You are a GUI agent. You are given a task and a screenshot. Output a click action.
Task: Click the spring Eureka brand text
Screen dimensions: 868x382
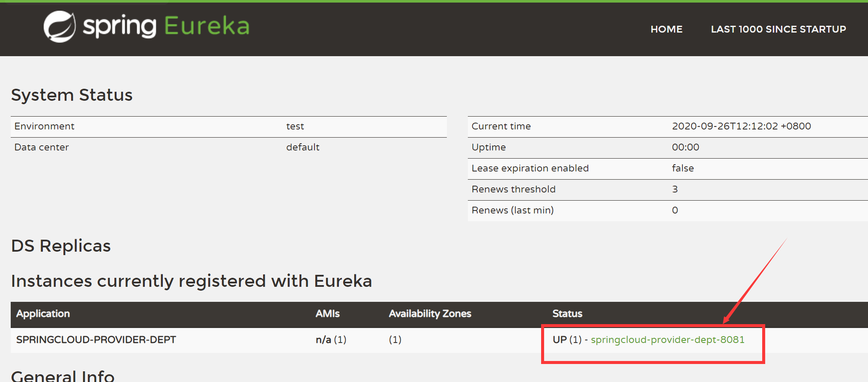(166, 26)
